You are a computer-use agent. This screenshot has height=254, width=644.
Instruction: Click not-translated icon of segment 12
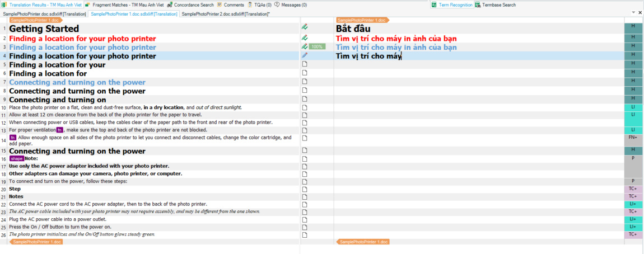pos(305,123)
